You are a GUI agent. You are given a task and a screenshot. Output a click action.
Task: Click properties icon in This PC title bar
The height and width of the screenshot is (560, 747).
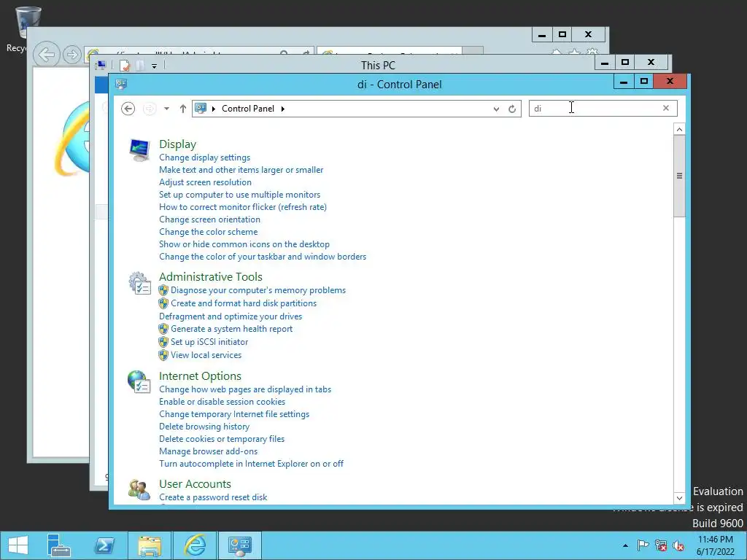[x=124, y=65]
